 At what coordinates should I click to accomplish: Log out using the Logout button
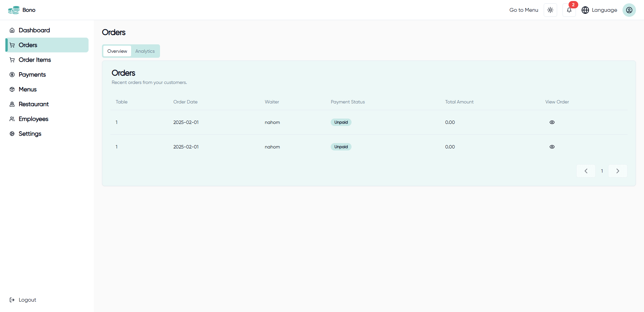click(x=23, y=300)
